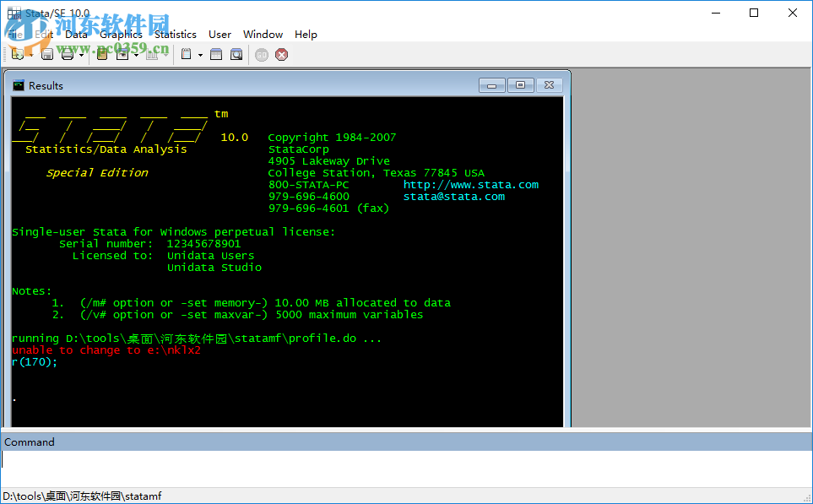813x504 pixels.
Task: Open the Graphics menu
Action: 120,34
